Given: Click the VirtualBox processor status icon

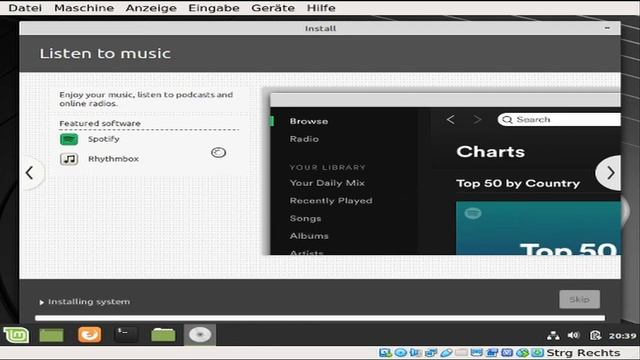Looking at the screenshot, I should 507,353.
